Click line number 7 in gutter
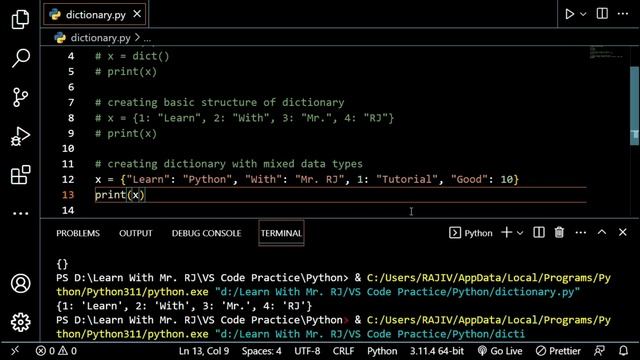 tap(71, 102)
